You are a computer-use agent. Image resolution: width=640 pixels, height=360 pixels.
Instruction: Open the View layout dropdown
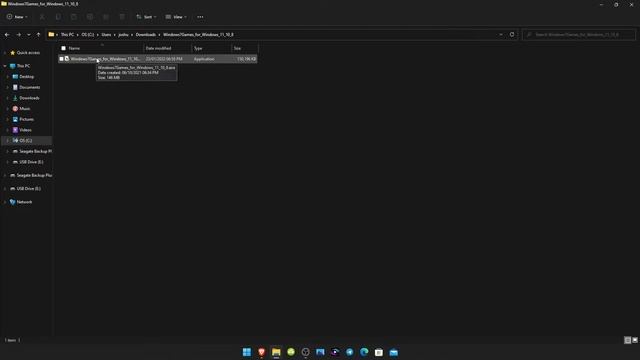[176, 17]
